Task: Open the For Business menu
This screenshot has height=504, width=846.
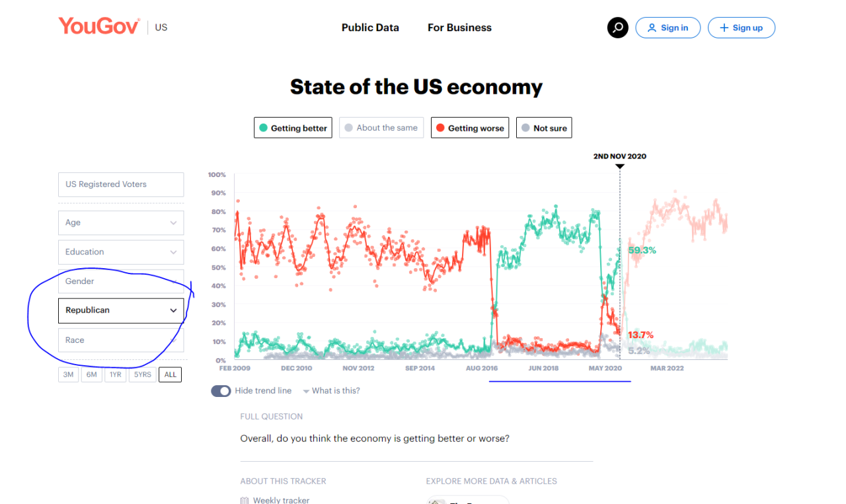Action: (x=459, y=28)
